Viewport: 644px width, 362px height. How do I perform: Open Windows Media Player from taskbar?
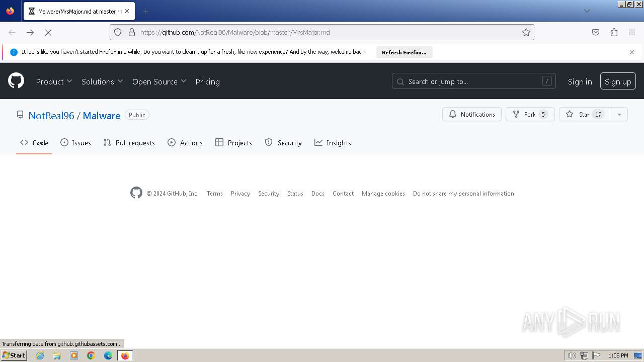click(74, 355)
